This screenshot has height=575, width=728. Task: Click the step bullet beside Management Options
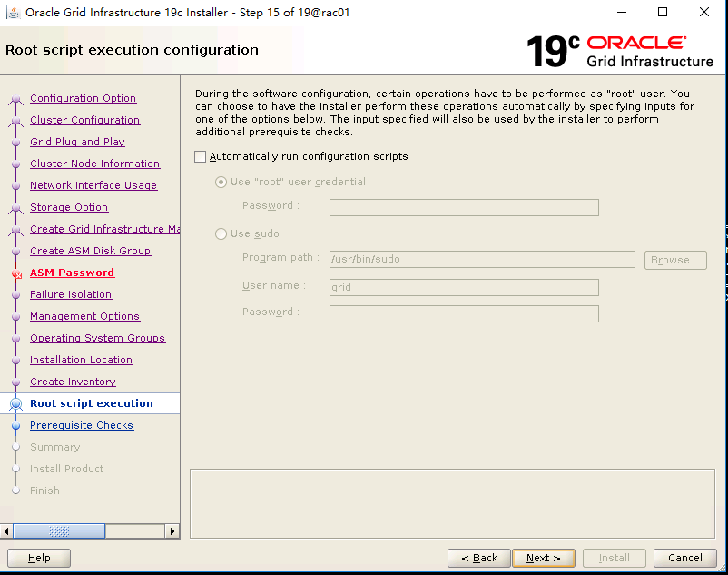click(15, 317)
